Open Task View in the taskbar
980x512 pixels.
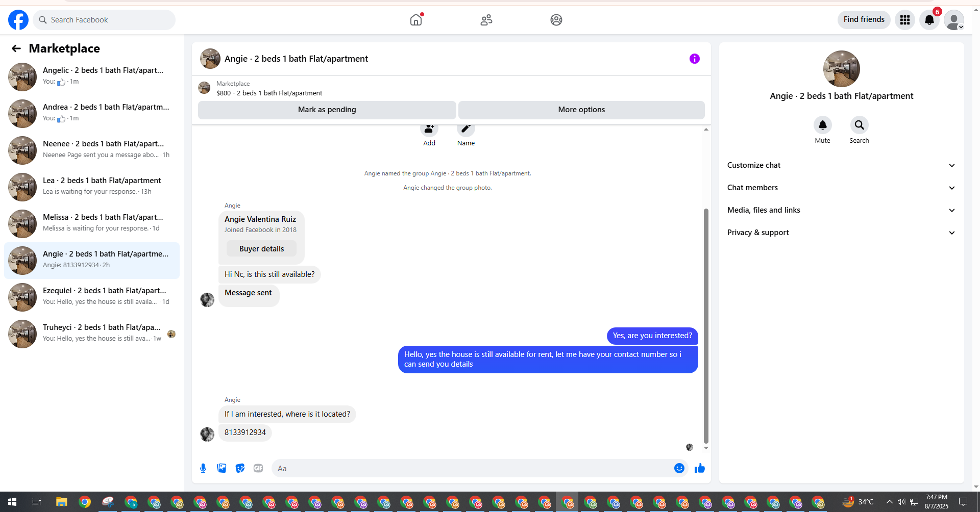click(x=37, y=502)
